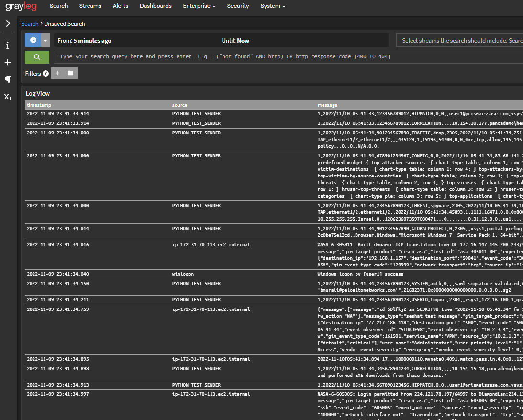Click the Filters help question mark
The height and width of the screenshot is (420, 523).
coord(45,74)
